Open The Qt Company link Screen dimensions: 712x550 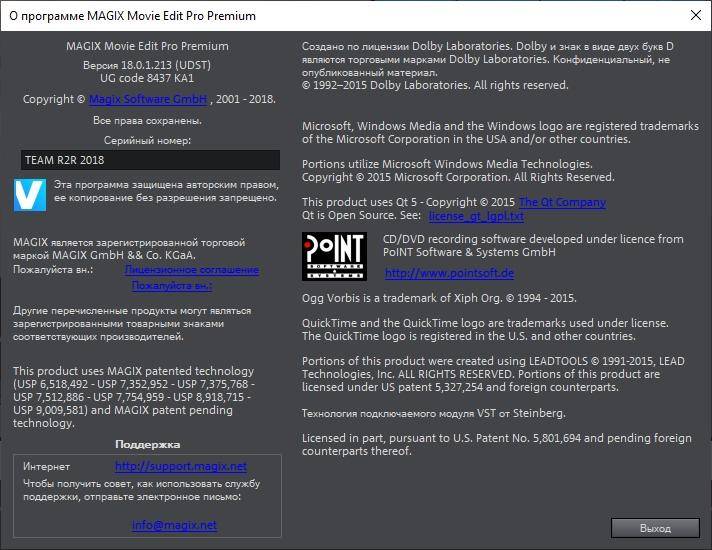point(562,202)
